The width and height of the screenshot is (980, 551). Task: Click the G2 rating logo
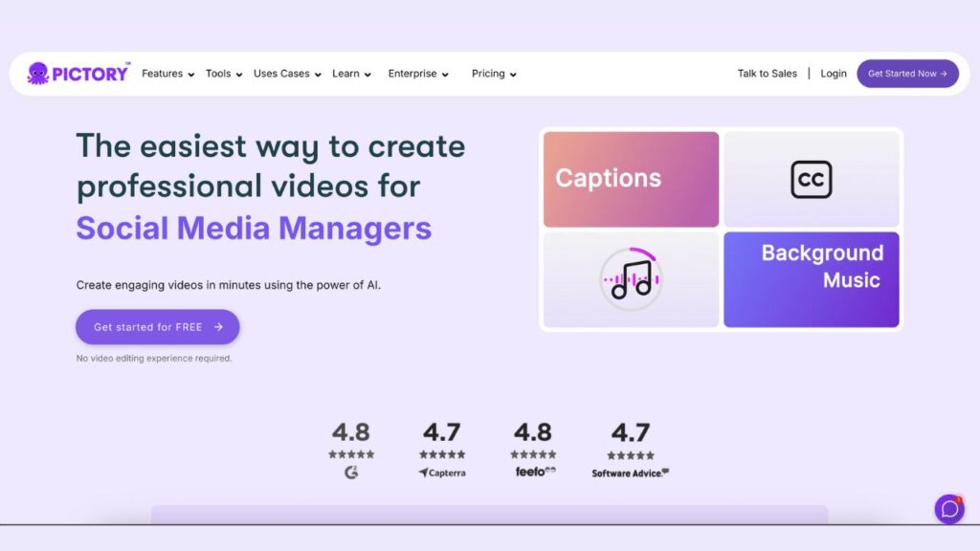click(x=351, y=473)
